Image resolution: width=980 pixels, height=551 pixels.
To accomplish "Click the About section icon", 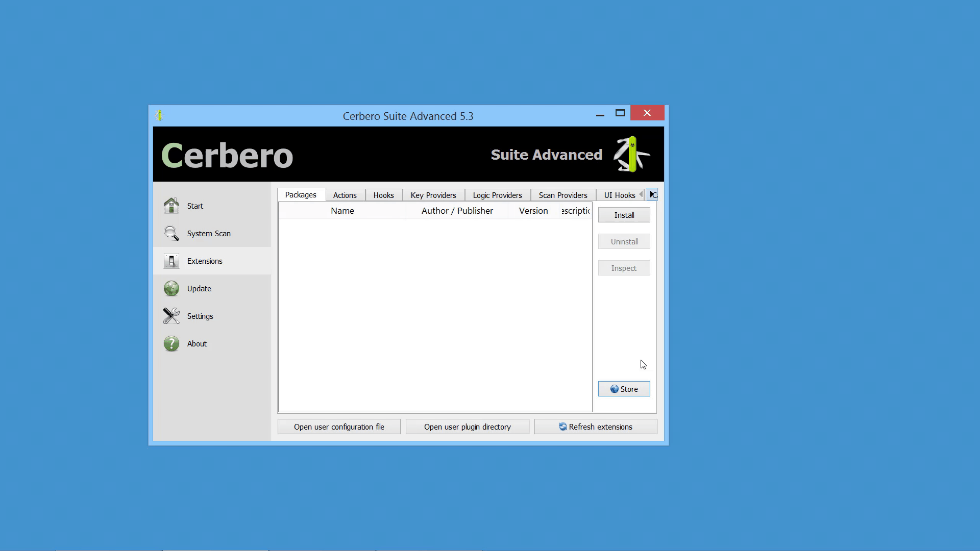I will pos(170,343).
